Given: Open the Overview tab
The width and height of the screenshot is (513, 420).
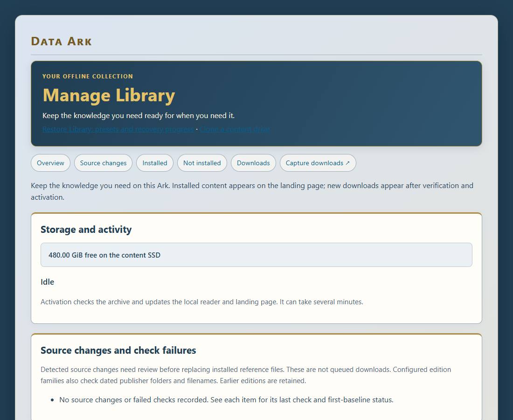Looking at the screenshot, I should point(50,163).
